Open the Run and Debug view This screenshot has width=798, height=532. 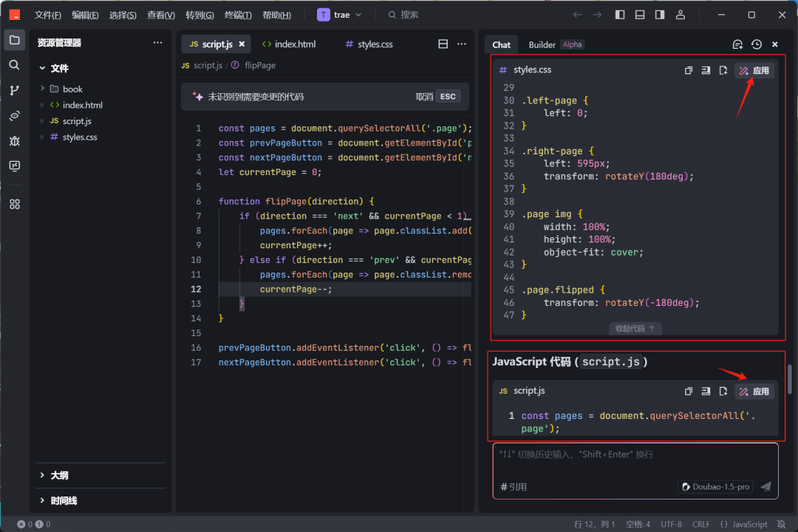pos(14,140)
